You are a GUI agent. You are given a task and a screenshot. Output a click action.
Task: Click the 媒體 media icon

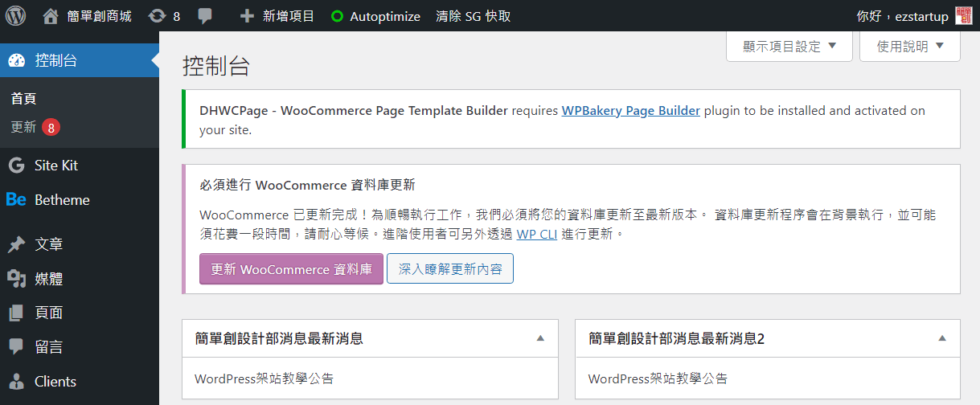tap(16, 279)
